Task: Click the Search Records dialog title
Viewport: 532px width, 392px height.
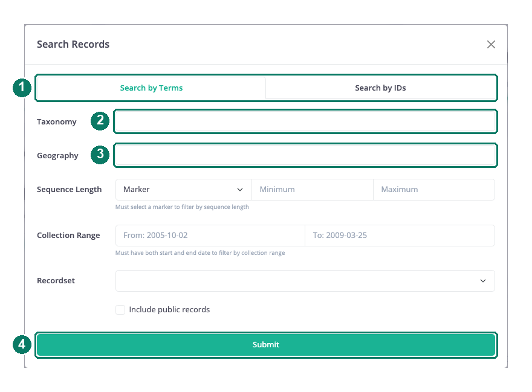Action: point(73,45)
